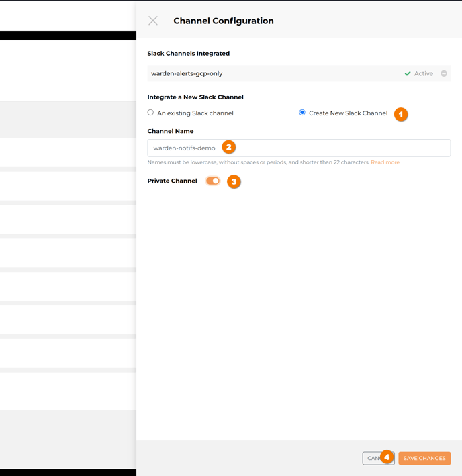Click the warden-alerts-gcp-only channel row
This screenshot has height=476, width=462.
pos(299,73)
